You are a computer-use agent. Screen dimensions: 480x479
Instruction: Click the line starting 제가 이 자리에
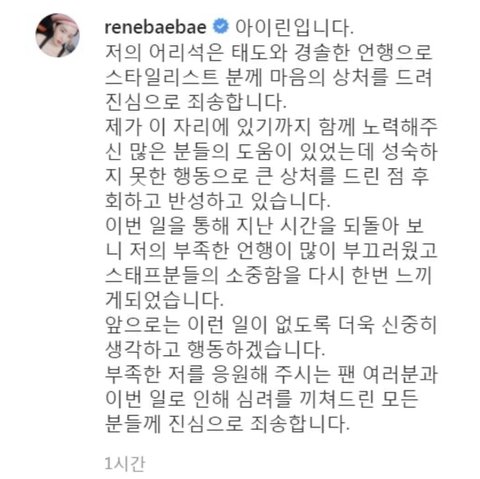(x=271, y=127)
